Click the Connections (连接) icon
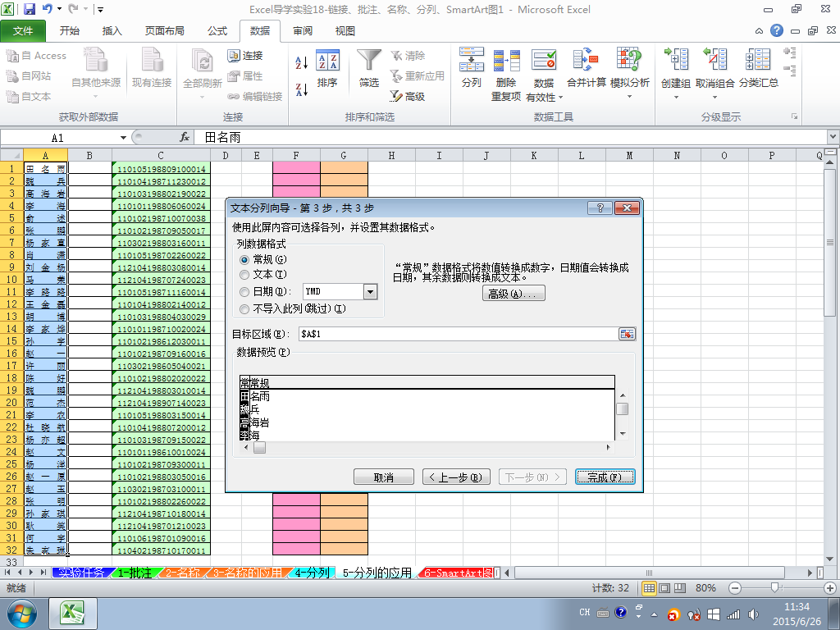Image resolution: width=840 pixels, height=630 pixels. click(245, 56)
